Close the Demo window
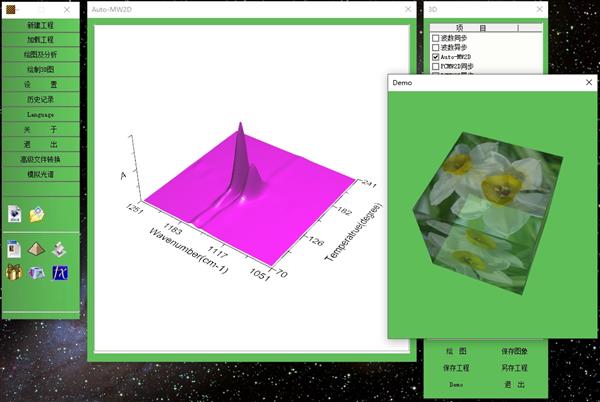 [588, 83]
